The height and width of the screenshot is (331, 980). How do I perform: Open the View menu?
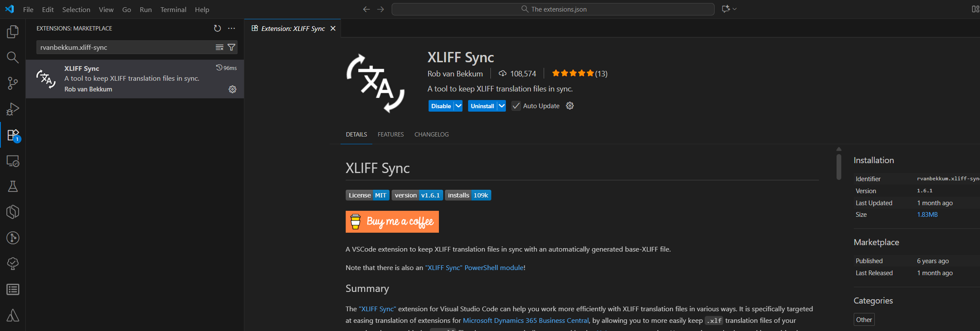pos(106,9)
